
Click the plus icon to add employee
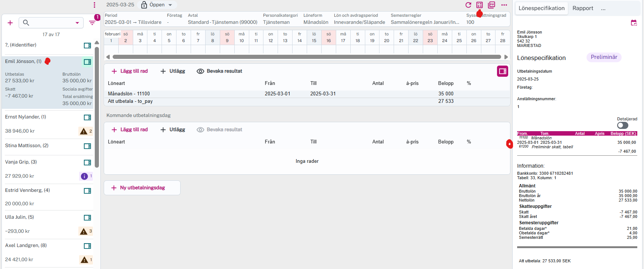coord(10,23)
